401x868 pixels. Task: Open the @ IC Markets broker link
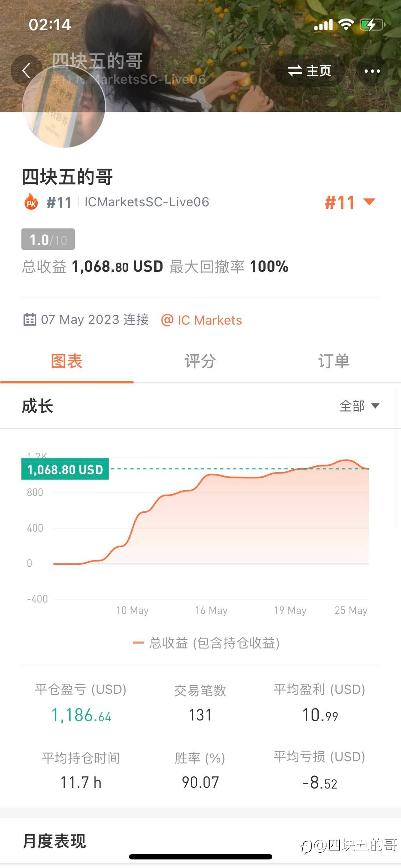pyautogui.click(x=201, y=320)
